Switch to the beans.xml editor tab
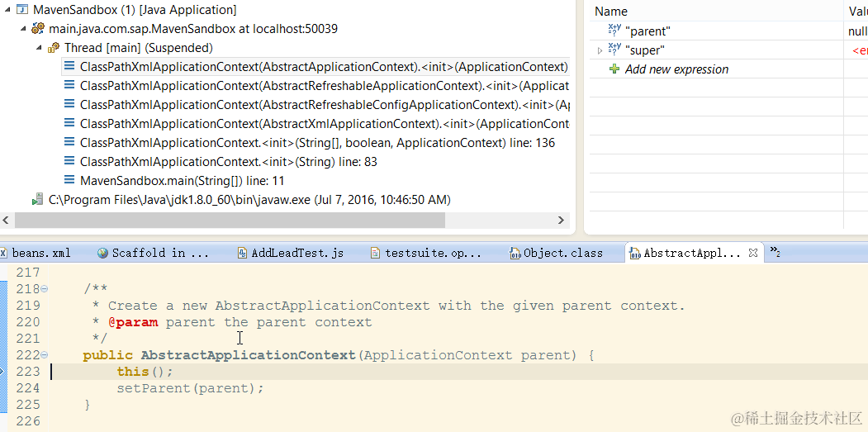The width and height of the screenshot is (868, 432). pos(41,253)
